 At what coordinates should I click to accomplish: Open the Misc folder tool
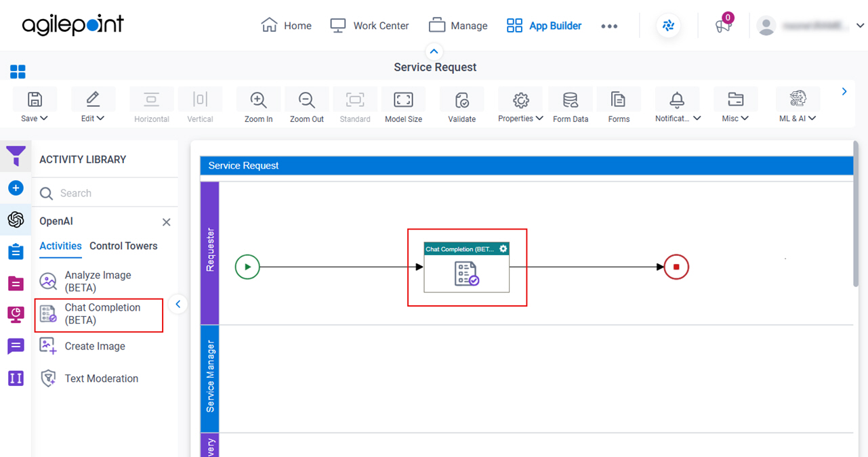735,100
